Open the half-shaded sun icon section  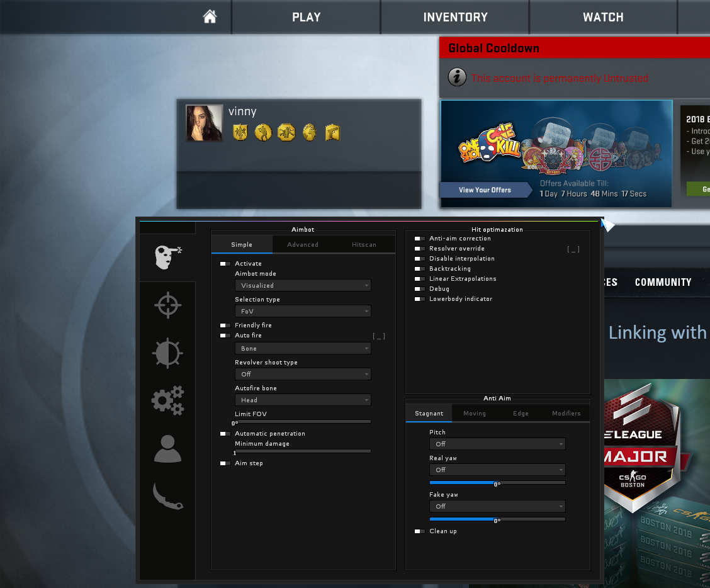167,353
